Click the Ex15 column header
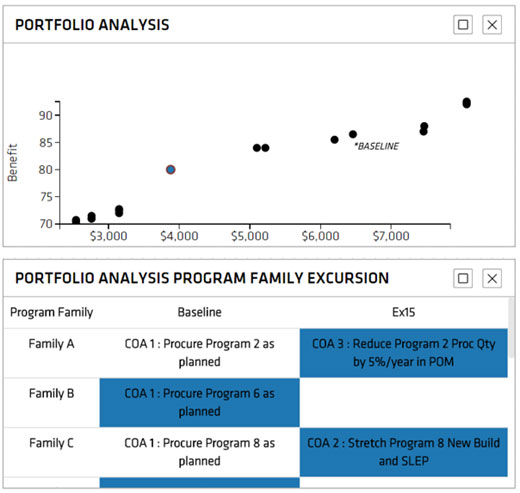Viewport: 520px width, 493px height. point(404,312)
